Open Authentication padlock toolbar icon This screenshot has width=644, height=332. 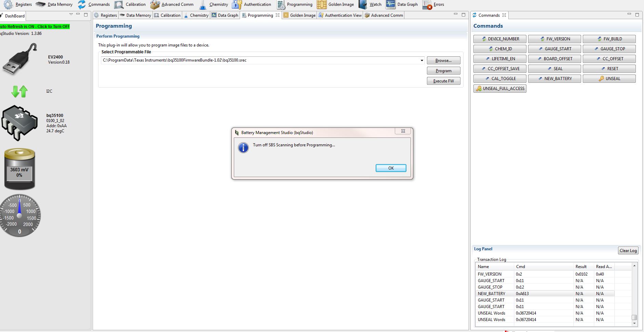(237, 4)
